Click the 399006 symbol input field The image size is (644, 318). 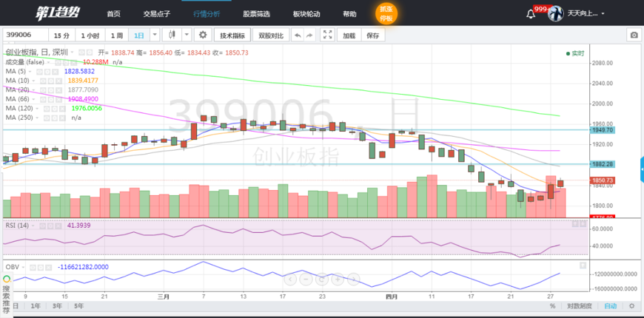click(x=25, y=35)
